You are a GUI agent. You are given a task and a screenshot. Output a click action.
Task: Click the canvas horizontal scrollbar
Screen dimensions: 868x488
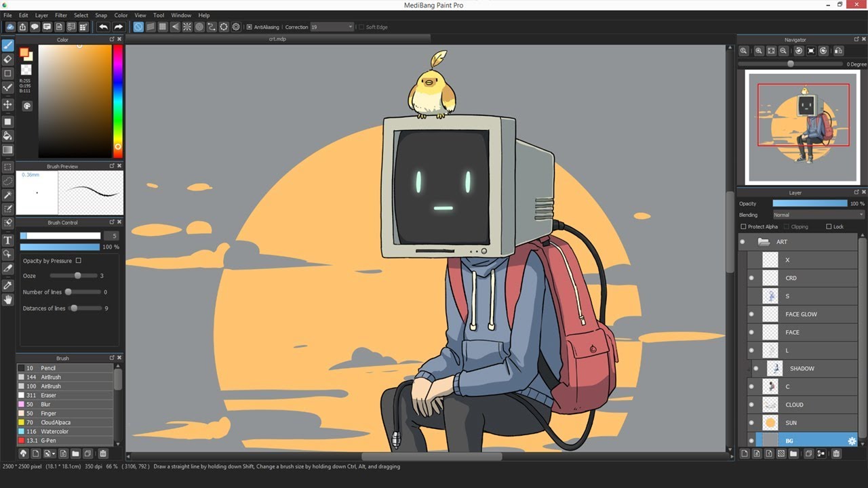[x=431, y=457]
